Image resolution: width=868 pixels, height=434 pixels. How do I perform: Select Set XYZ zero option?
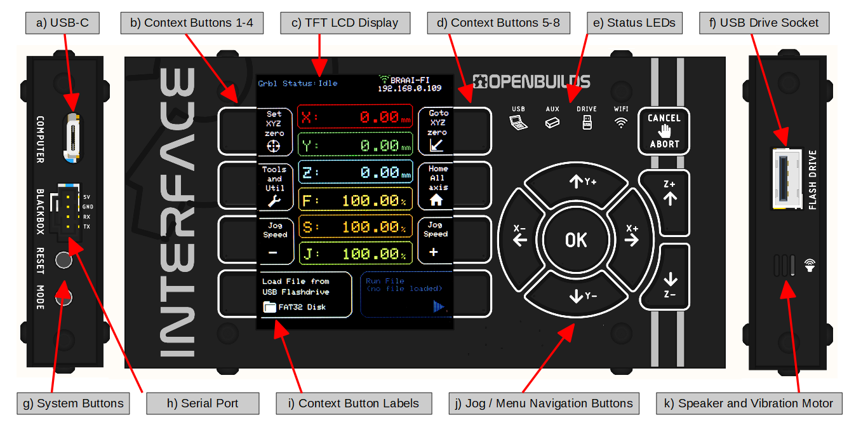(x=274, y=132)
